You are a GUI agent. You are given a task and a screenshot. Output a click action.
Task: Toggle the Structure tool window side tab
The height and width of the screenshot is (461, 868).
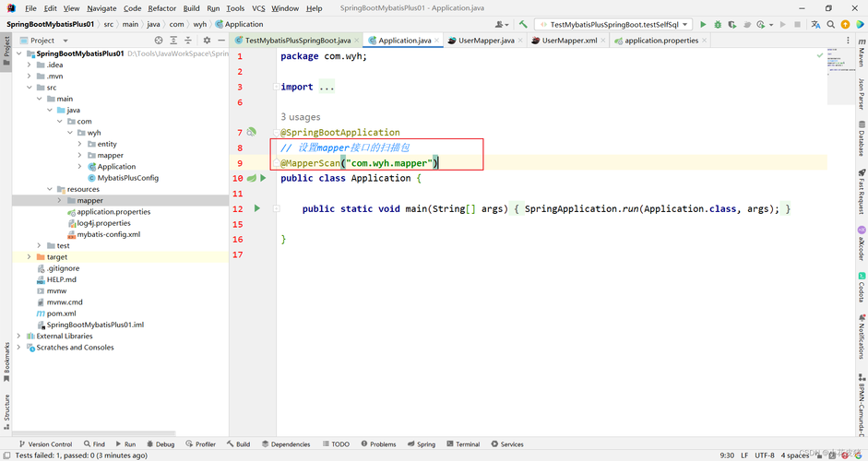(6, 408)
